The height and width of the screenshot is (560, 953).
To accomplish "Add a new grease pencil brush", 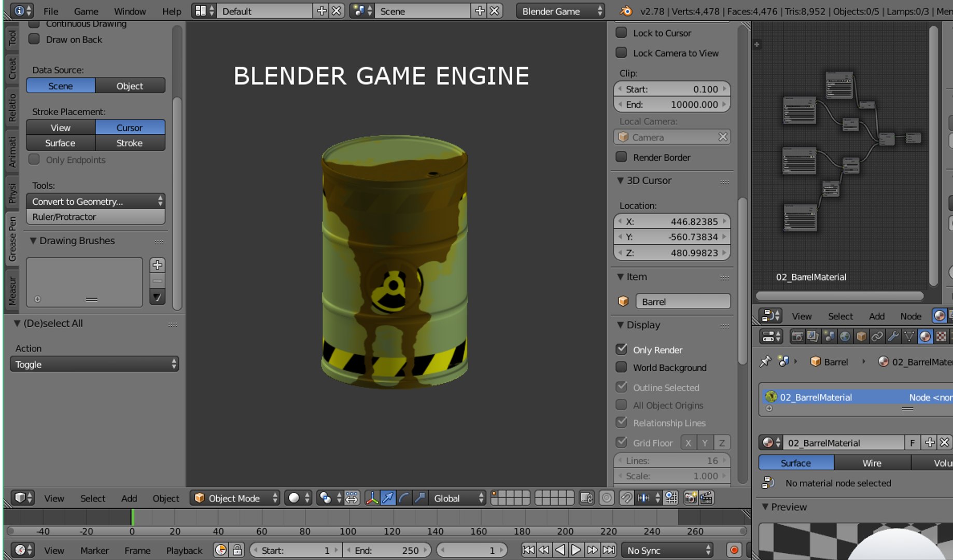I will (158, 265).
